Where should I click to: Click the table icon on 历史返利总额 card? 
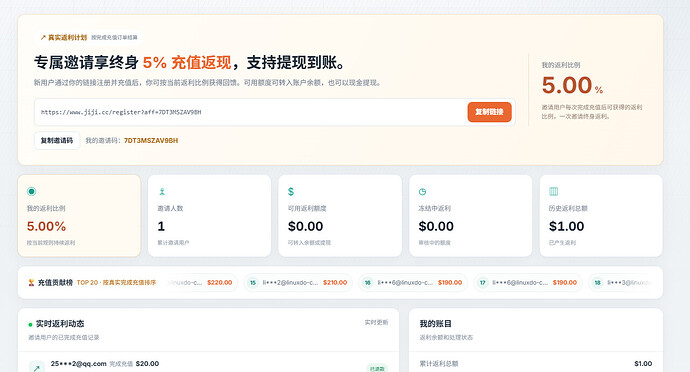554,191
